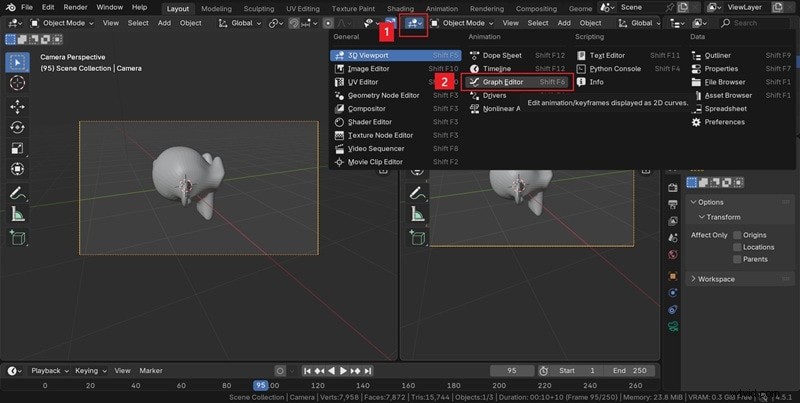800x403 pixels.
Task: Open the Render menu
Action: pos(76,8)
